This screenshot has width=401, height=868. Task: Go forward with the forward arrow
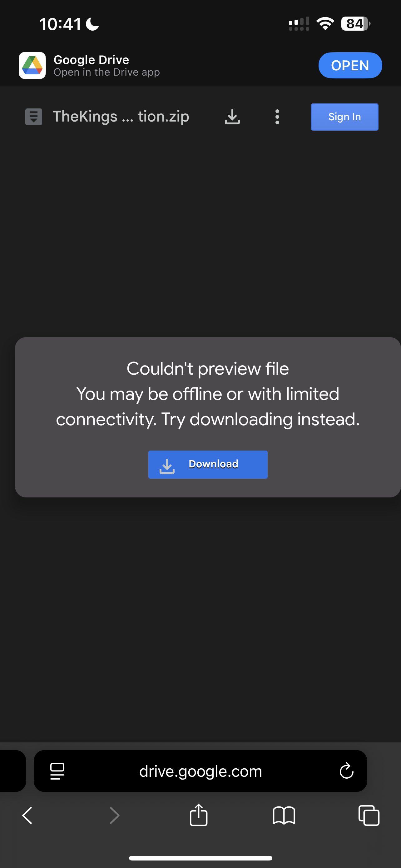115,816
